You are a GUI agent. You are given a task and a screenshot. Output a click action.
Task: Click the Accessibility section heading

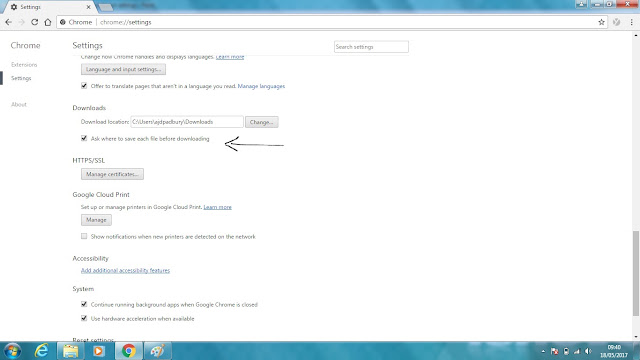pos(91,258)
